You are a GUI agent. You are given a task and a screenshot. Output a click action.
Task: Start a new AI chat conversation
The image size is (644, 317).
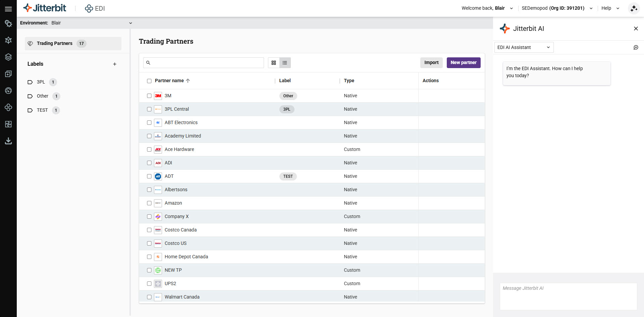tap(636, 47)
